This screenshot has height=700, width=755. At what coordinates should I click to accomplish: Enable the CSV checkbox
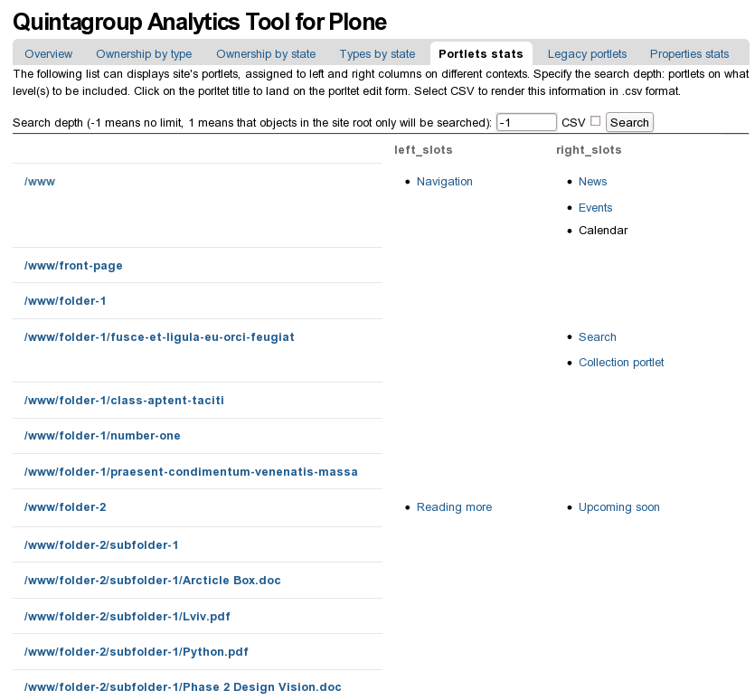coord(595,121)
